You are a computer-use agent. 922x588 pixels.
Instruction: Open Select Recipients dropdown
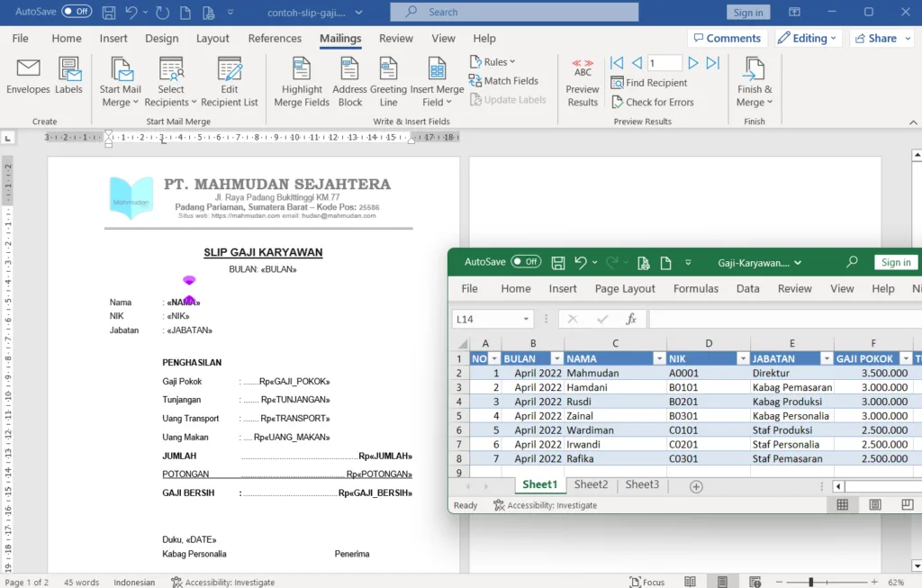tap(170, 82)
